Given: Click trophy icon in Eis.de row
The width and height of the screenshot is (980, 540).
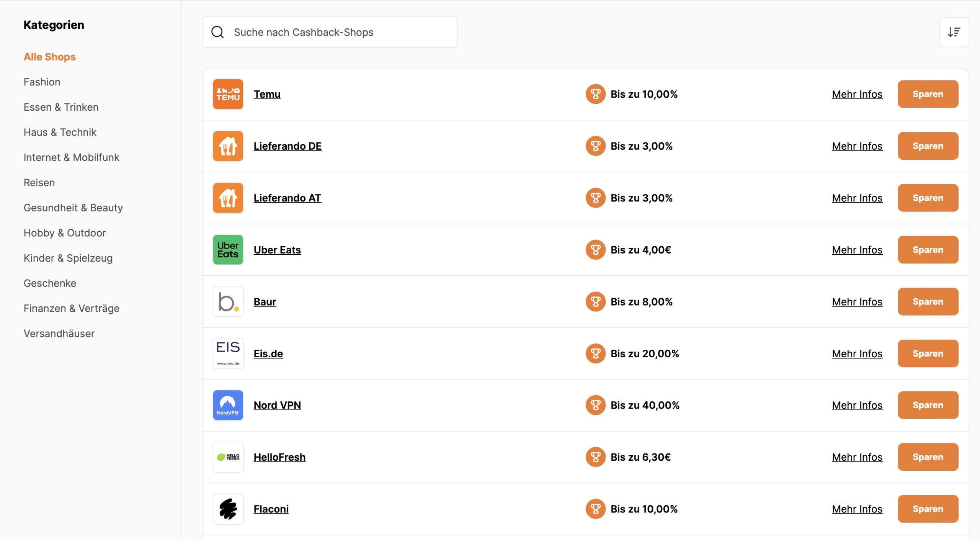Looking at the screenshot, I should click(x=595, y=353).
